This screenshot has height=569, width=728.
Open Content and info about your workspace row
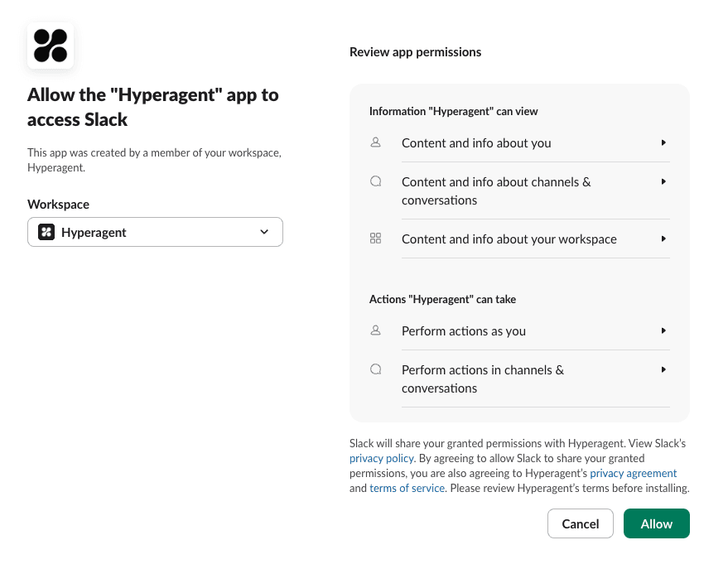[x=519, y=239]
